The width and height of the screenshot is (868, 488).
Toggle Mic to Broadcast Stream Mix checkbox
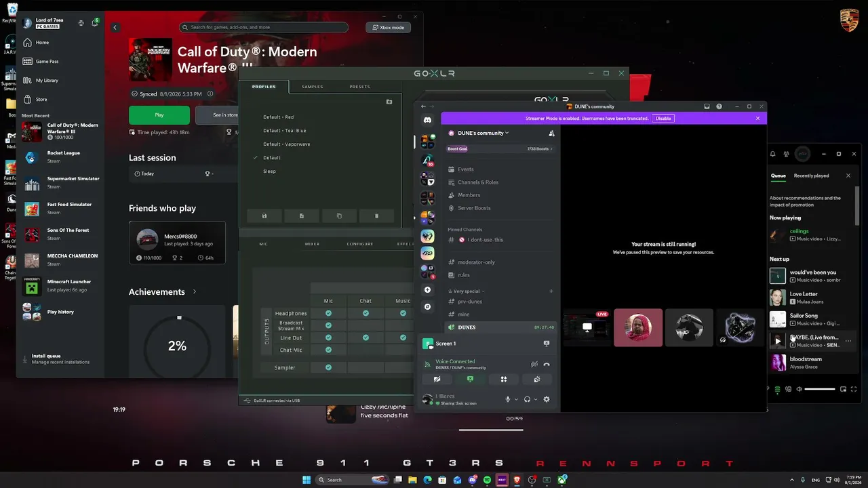(x=328, y=325)
